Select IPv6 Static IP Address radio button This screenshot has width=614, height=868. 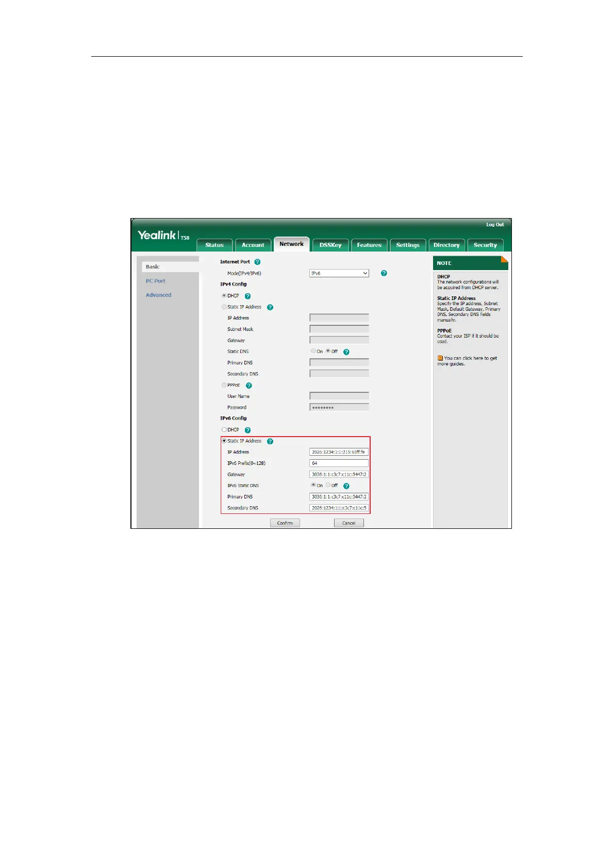224,441
